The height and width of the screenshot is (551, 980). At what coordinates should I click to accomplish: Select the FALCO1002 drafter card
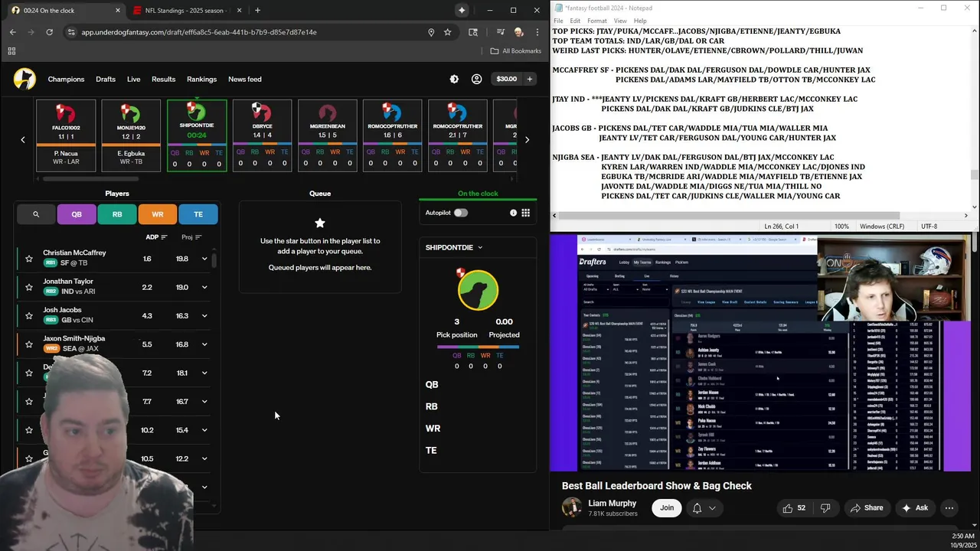pyautogui.click(x=66, y=135)
